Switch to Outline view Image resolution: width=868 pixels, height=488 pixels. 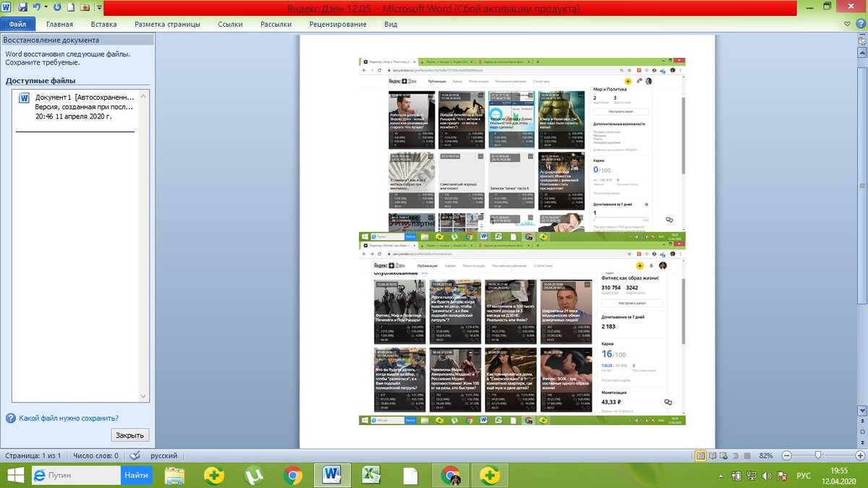[x=734, y=455]
